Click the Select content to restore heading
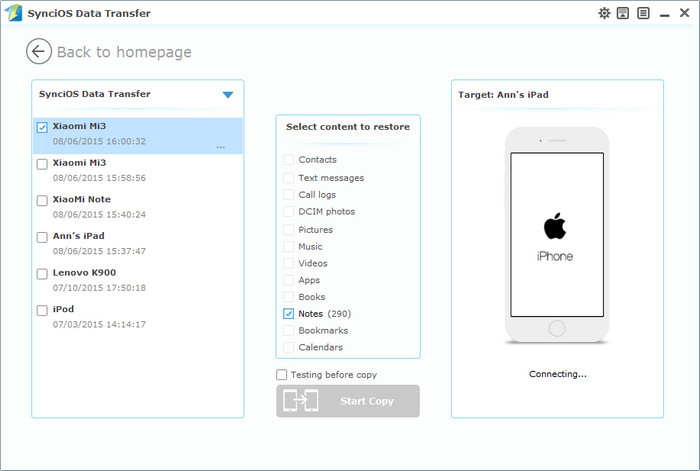 coord(348,127)
